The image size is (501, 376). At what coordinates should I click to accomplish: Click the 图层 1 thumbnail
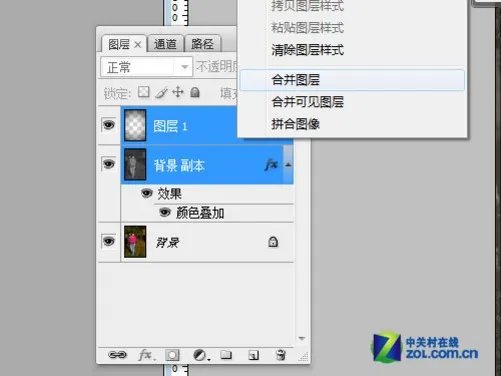pyautogui.click(x=135, y=125)
